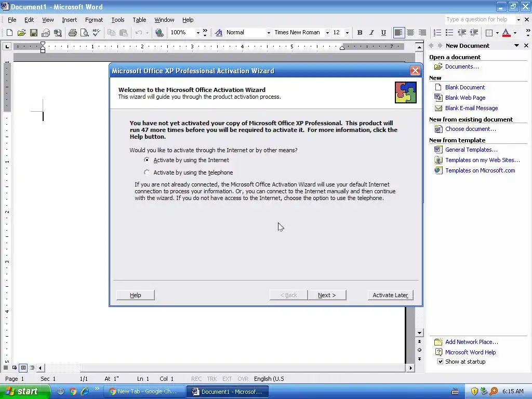
Task: Apply numbered list formatting
Action: click(x=437, y=33)
